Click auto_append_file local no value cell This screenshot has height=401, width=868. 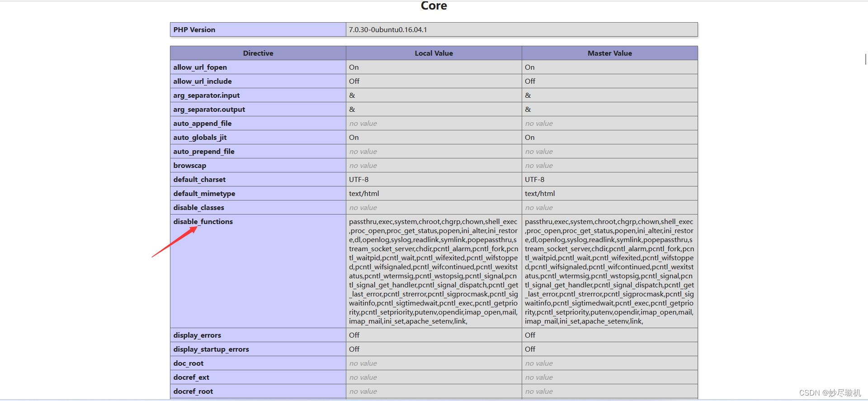pos(434,123)
